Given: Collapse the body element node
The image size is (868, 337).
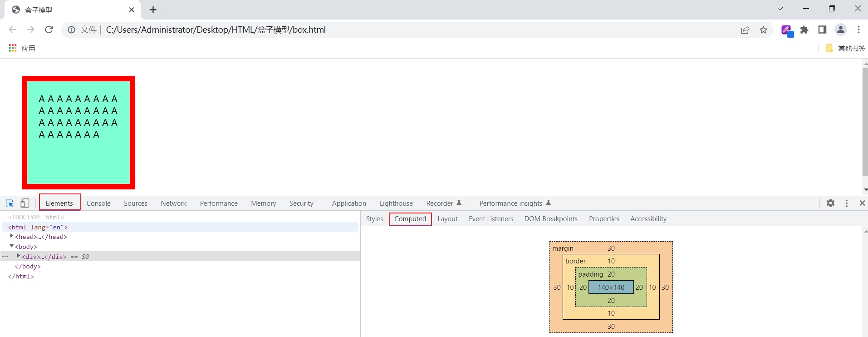Looking at the screenshot, I should coord(11,246).
